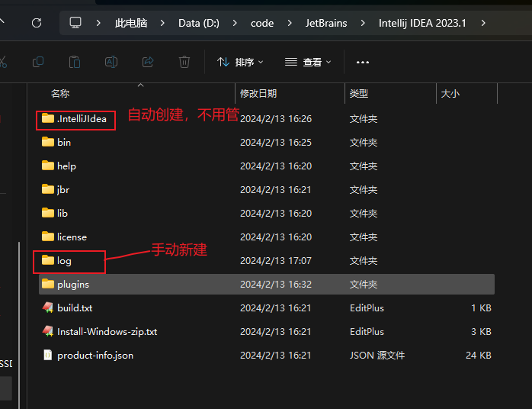
Task: Expand chevron after code breadcrumb
Action: pos(290,23)
